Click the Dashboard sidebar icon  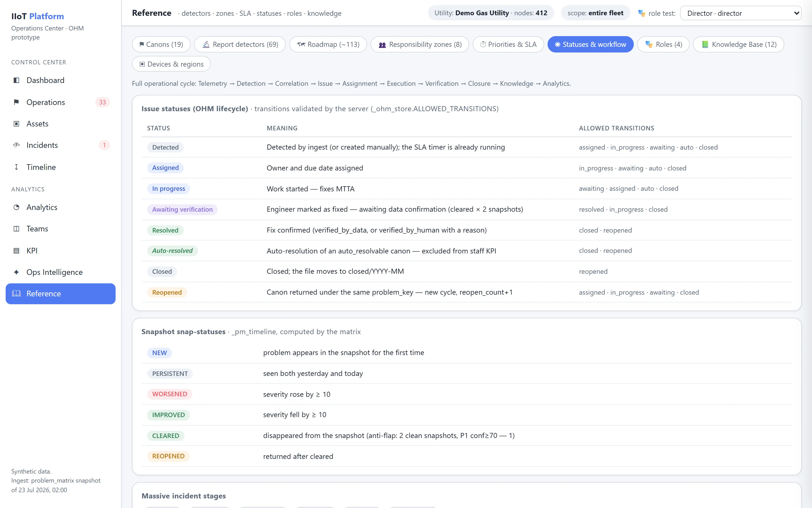[x=16, y=80]
